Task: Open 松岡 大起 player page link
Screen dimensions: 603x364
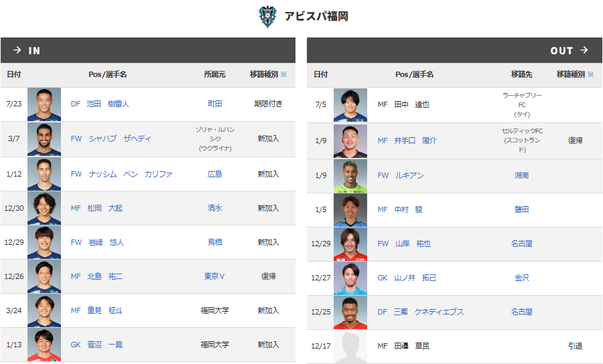Action: point(105,208)
